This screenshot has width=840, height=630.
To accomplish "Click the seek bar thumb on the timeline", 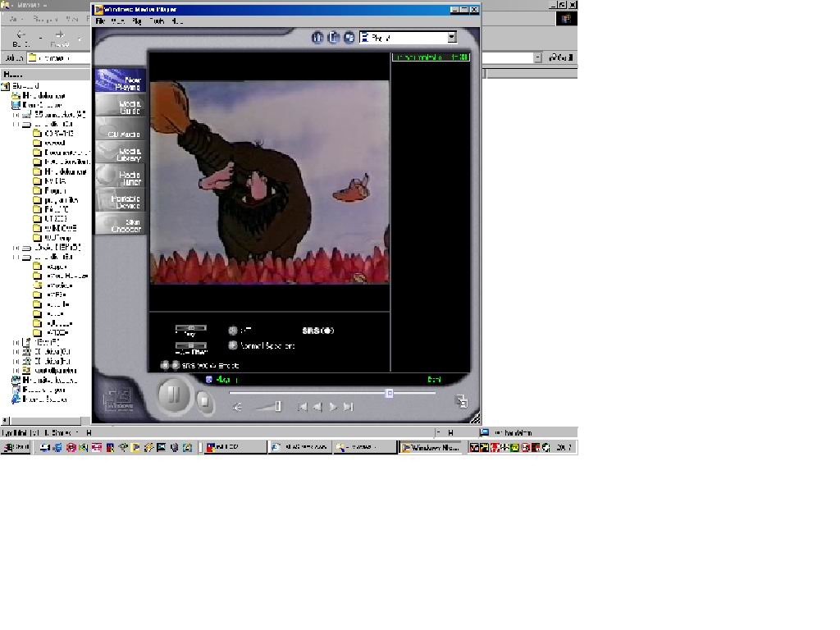I will click(x=390, y=393).
